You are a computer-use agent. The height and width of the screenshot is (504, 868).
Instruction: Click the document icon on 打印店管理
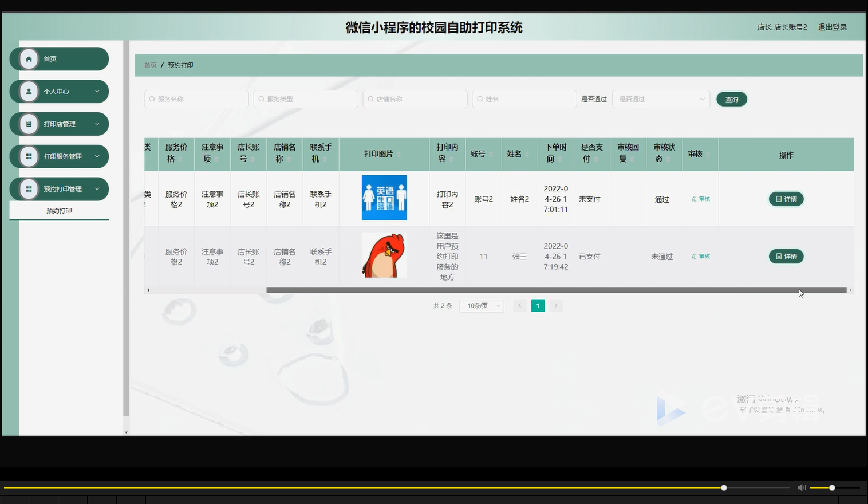click(x=29, y=124)
